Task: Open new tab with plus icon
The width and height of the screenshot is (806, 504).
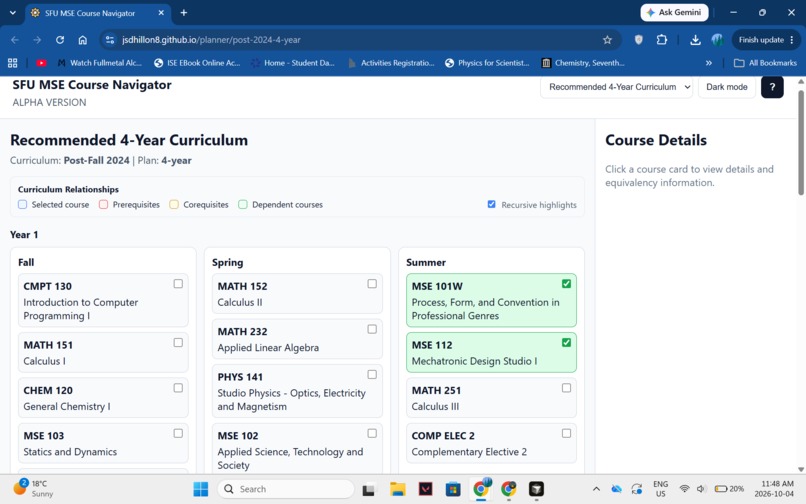Action: coord(184,13)
